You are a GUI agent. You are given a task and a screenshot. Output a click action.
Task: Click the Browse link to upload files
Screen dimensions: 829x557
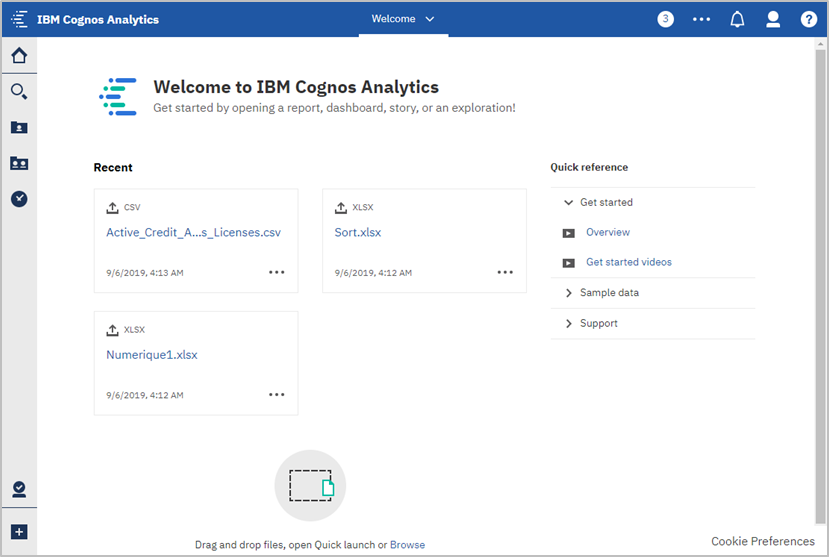tap(407, 545)
